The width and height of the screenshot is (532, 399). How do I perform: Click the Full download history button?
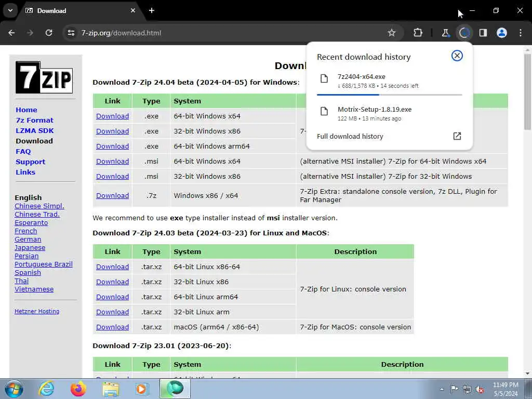[x=389, y=136]
